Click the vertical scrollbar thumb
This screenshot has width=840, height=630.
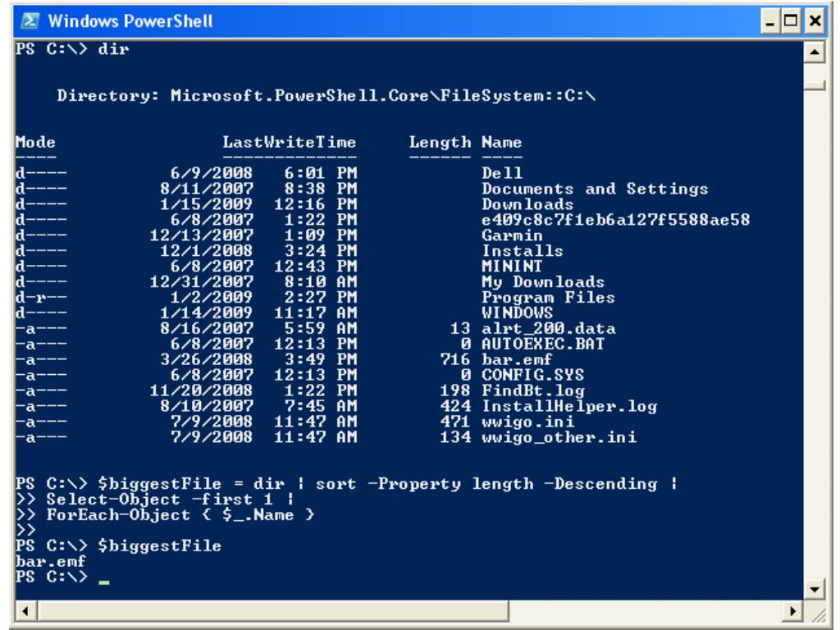tap(815, 84)
